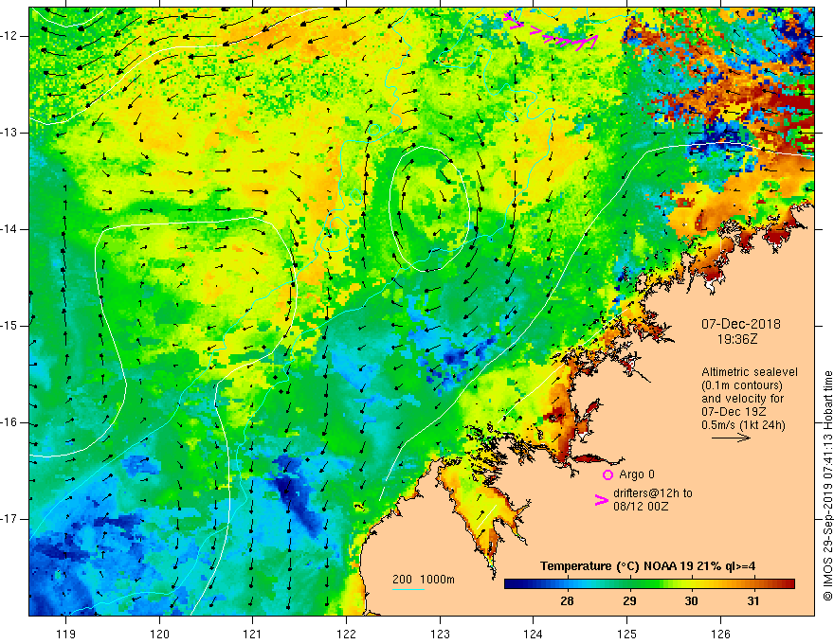
Task: Click latitude axis label -14
Action: coord(9,229)
